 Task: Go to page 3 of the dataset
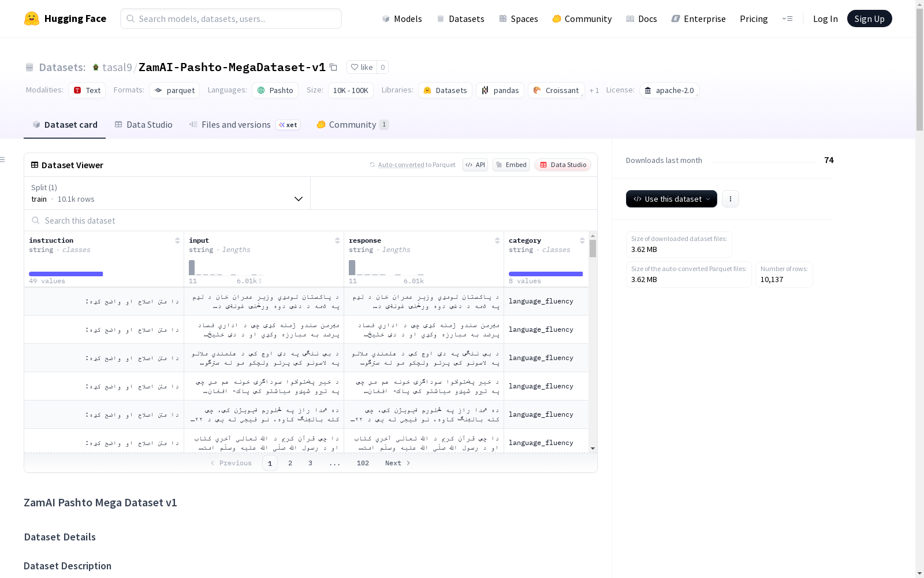click(310, 463)
